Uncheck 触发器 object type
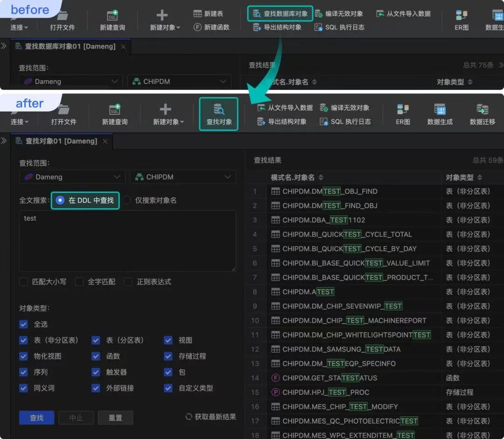This screenshot has height=439, width=504. 96,372
